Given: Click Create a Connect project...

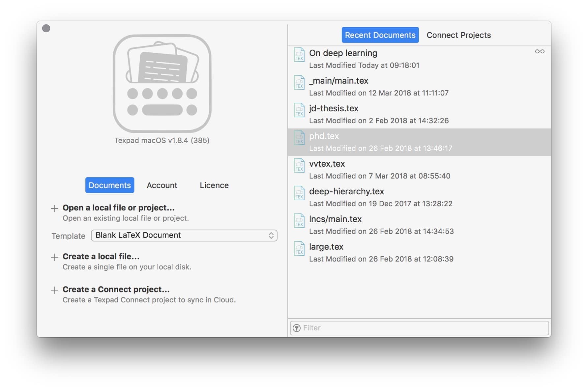Looking at the screenshot, I should pos(116,290).
